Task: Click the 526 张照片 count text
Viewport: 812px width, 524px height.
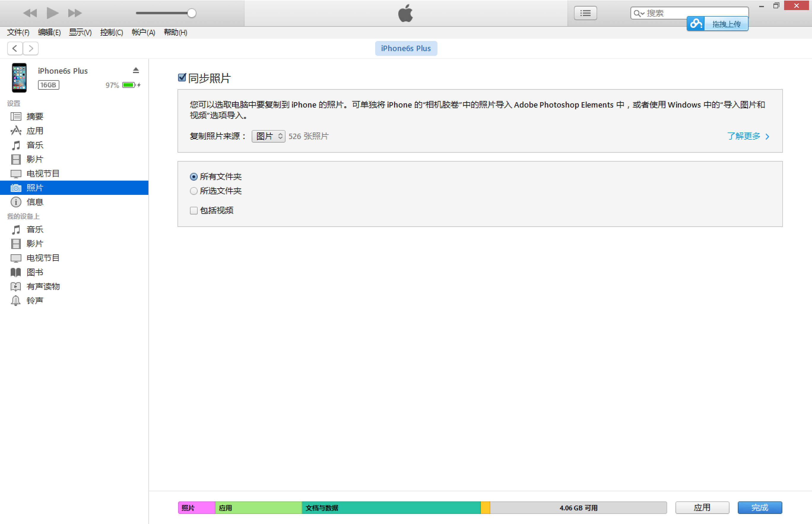Action: (308, 136)
